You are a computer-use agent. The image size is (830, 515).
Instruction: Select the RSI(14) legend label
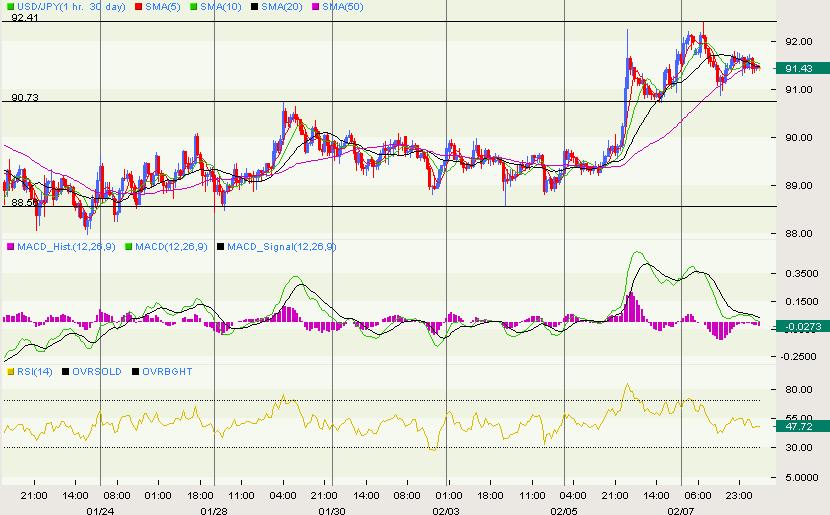click(x=35, y=372)
